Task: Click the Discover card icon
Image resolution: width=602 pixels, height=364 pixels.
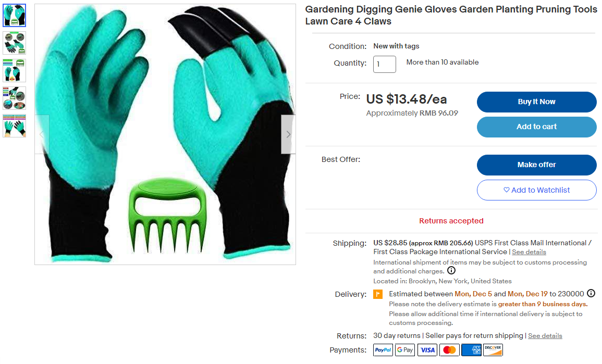Action: pyautogui.click(x=493, y=350)
